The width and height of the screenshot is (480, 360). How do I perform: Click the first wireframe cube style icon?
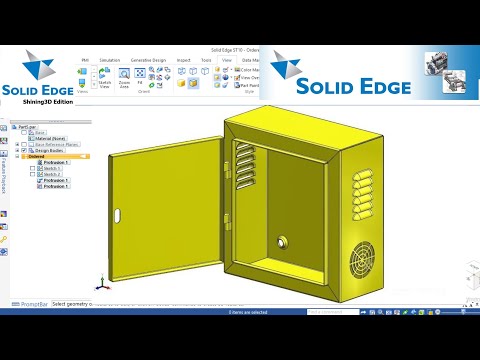[x=182, y=71]
